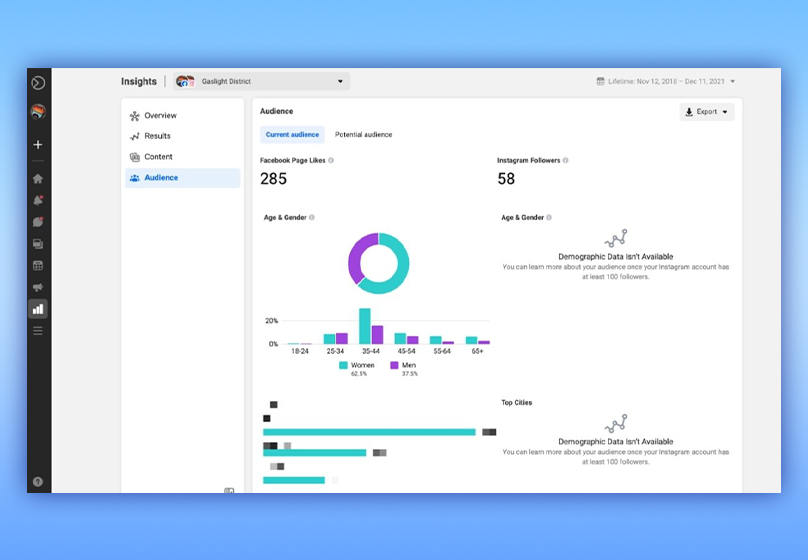Select the Insights bar chart icon
This screenshot has width=808, height=560.
point(38,309)
